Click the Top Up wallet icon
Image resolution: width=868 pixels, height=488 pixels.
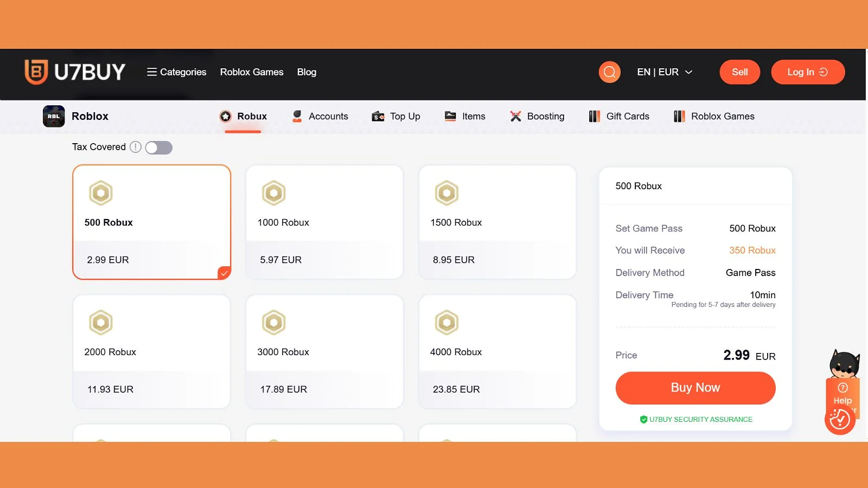tap(378, 116)
